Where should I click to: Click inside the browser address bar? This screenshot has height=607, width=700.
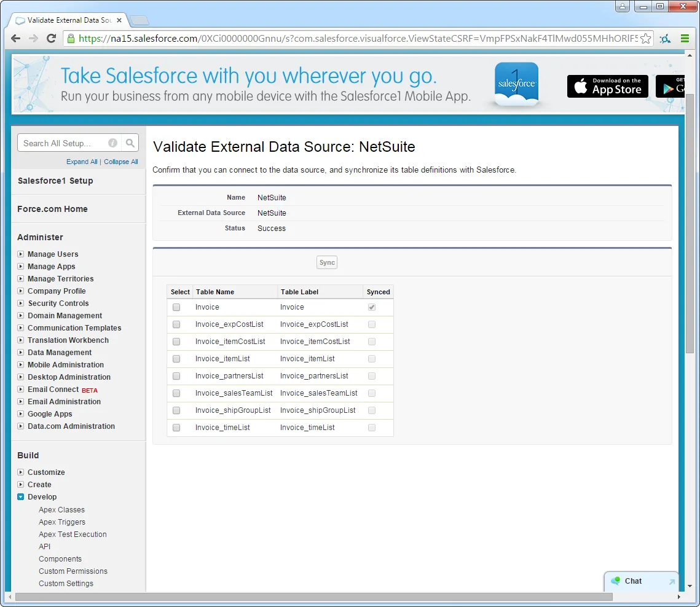tap(307, 38)
